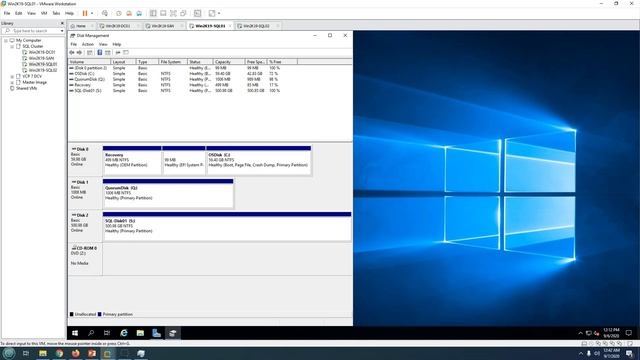Open the stretch guest dropdown arrow
The height and width of the screenshot is (360, 640).
219,13
